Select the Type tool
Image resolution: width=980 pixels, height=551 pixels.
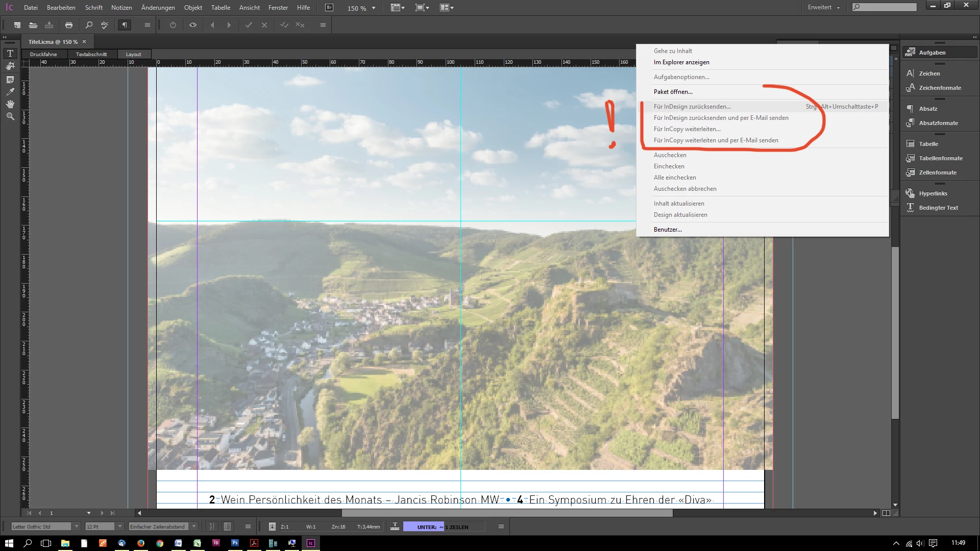tap(10, 54)
